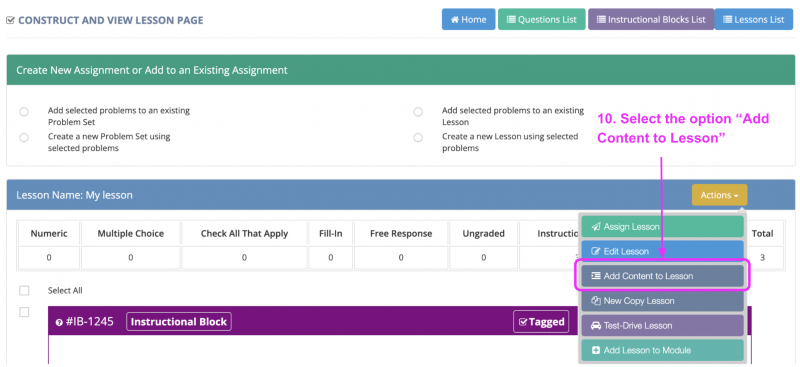Choose New Copy Lesson menu entry

(x=662, y=301)
